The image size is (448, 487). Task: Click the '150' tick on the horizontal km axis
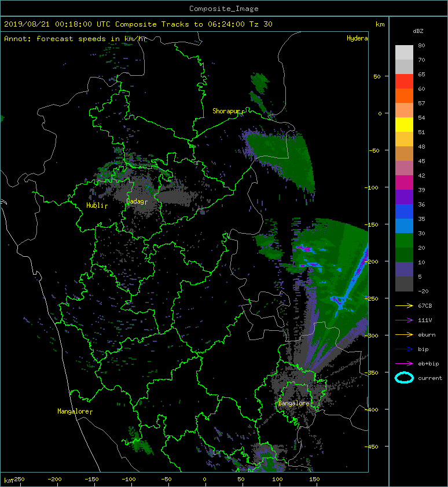click(314, 479)
